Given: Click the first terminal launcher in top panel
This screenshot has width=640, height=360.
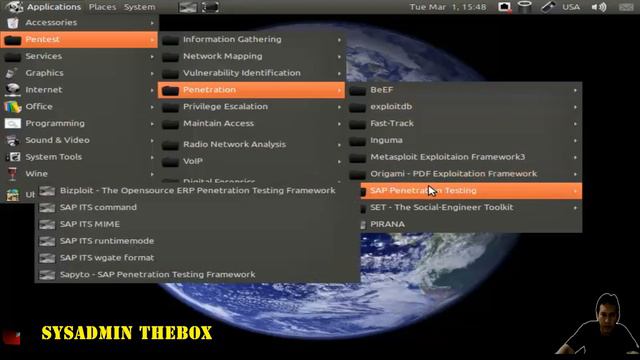Looking at the screenshot, I should pyautogui.click(x=188, y=7).
